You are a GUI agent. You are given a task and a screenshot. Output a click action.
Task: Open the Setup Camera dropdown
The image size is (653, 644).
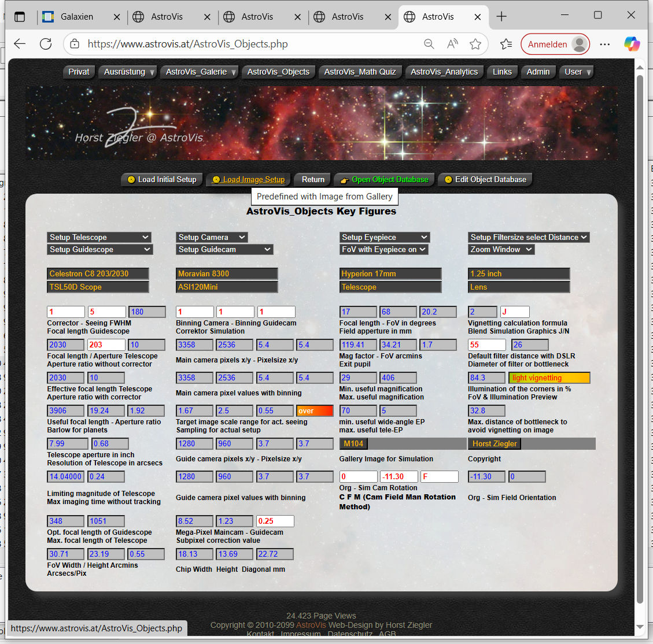tap(212, 237)
